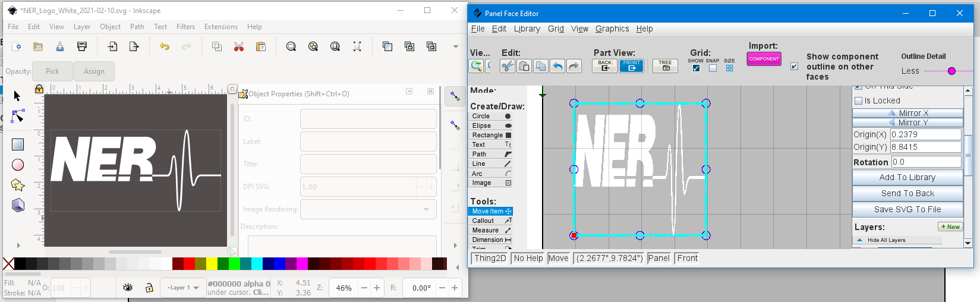Collapse Hide All Layers triangle
Screen dimensions: 980x302
pos(859,240)
